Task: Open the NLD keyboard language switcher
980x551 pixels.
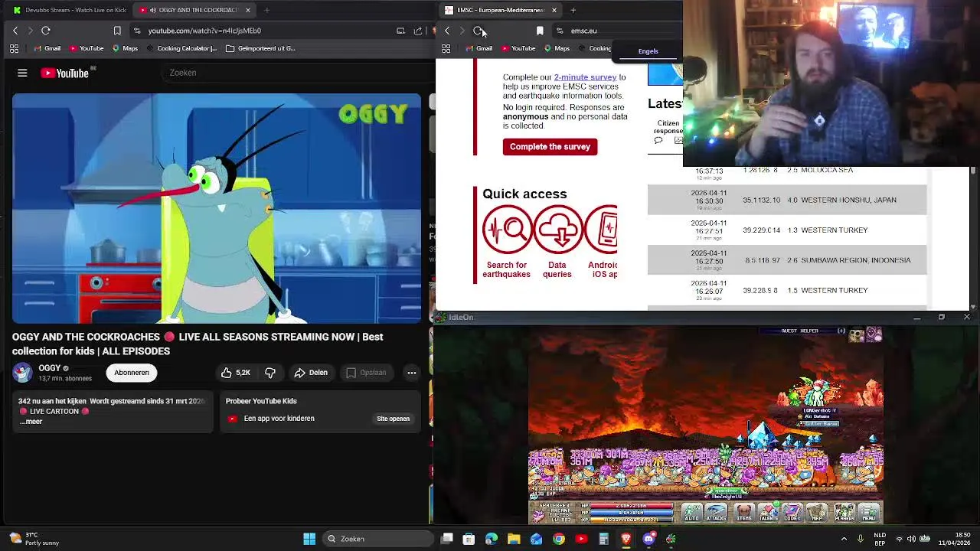Action: click(880, 539)
